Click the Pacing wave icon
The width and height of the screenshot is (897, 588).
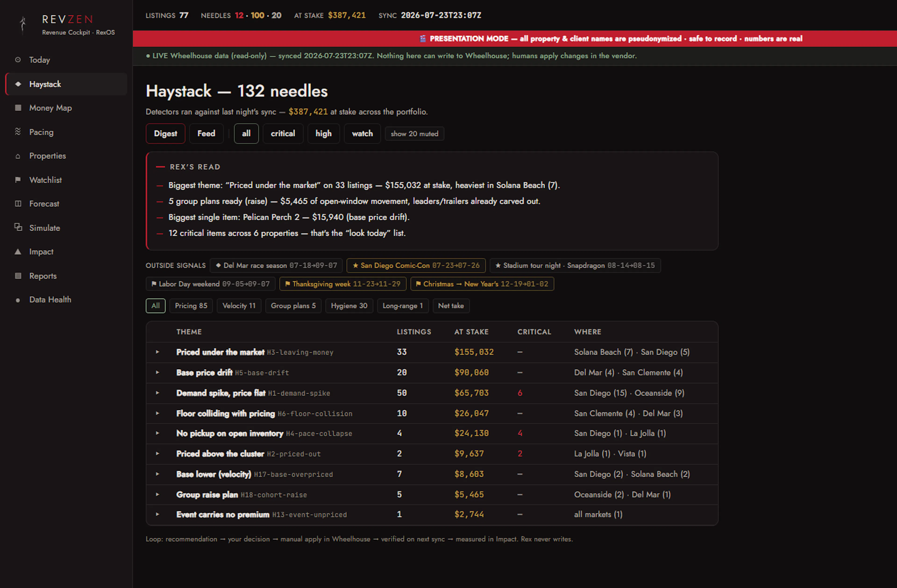click(x=18, y=132)
